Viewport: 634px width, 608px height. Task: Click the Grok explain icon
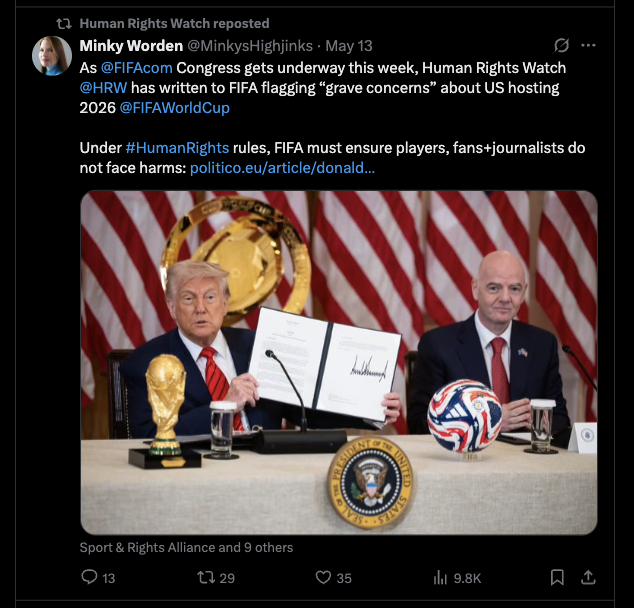[x=561, y=45]
